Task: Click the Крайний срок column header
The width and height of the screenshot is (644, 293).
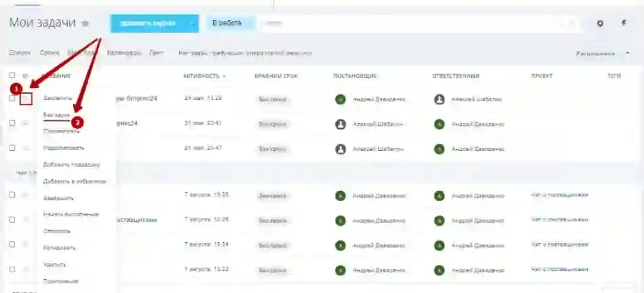Action: tap(276, 76)
